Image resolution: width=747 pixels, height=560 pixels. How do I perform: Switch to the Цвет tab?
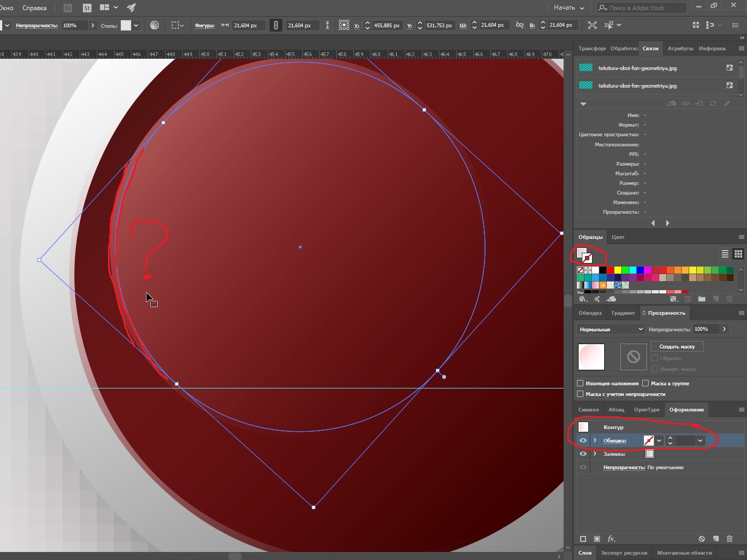pyautogui.click(x=618, y=237)
